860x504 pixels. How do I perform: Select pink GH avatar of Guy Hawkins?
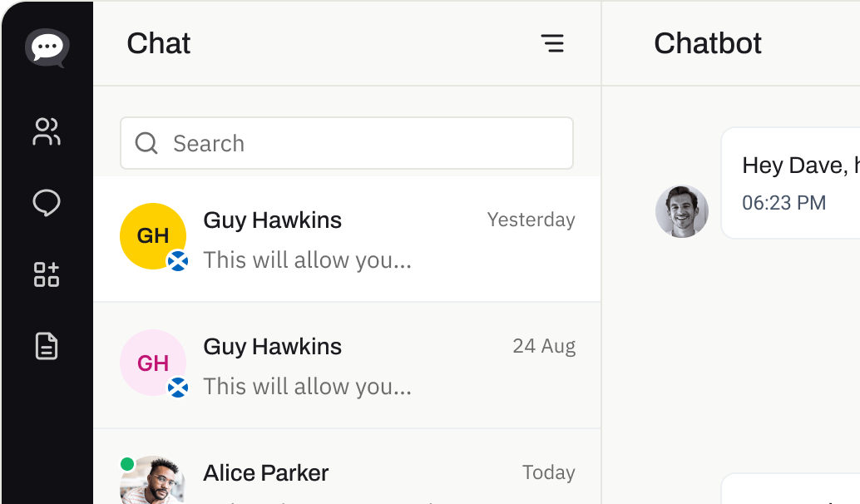[x=151, y=361]
